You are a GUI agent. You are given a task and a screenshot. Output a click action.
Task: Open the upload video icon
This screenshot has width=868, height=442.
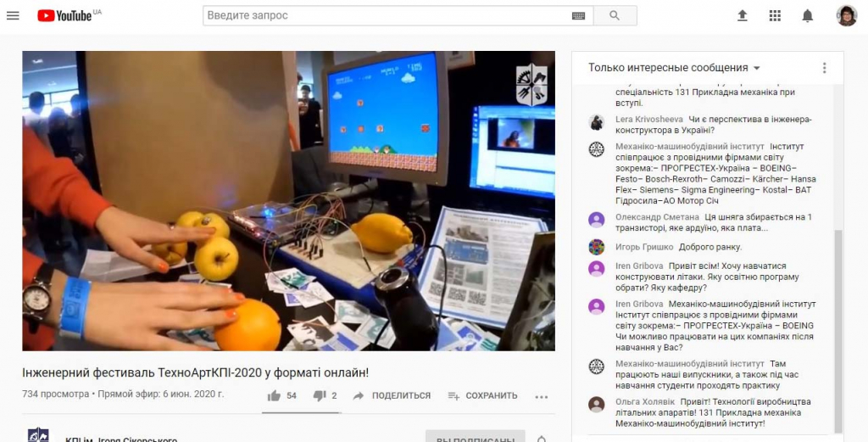[743, 16]
